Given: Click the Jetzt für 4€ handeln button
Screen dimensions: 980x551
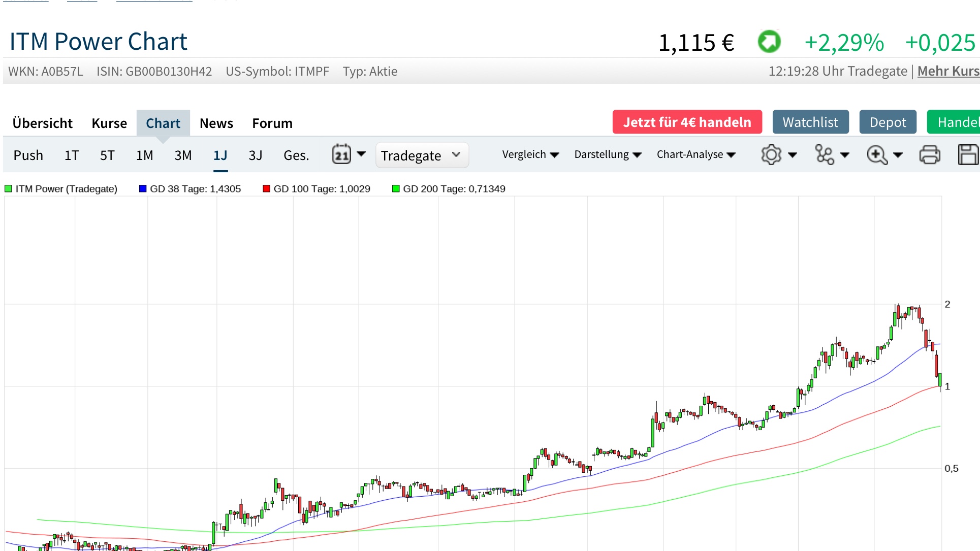Looking at the screenshot, I should pyautogui.click(x=687, y=122).
